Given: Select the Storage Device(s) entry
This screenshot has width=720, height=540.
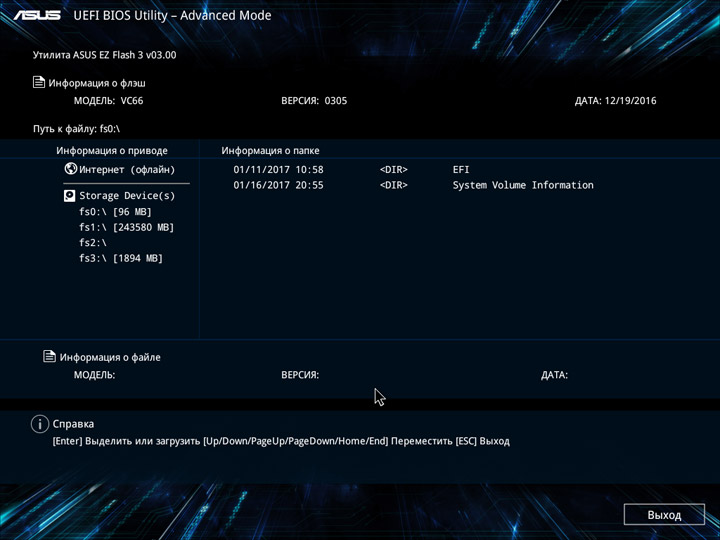Looking at the screenshot, I should tap(127, 196).
